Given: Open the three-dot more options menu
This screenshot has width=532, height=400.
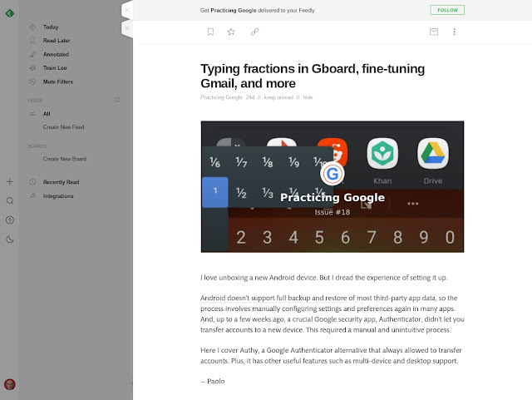Looking at the screenshot, I should (455, 32).
